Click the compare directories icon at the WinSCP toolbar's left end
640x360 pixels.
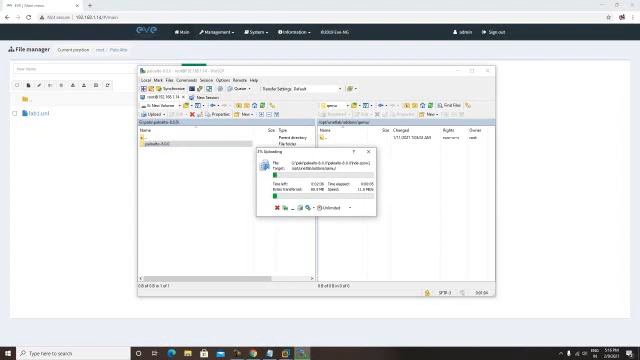point(144,89)
